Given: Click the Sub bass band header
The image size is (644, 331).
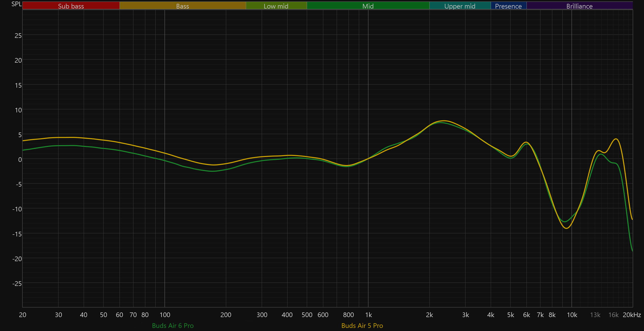Looking at the screenshot, I should pyautogui.click(x=71, y=6).
